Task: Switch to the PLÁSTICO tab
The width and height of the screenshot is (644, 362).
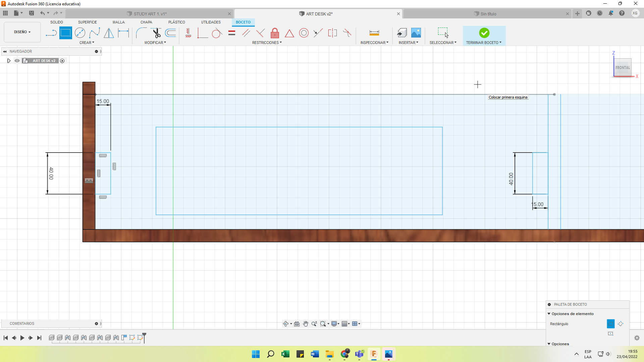Action: (x=177, y=22)
